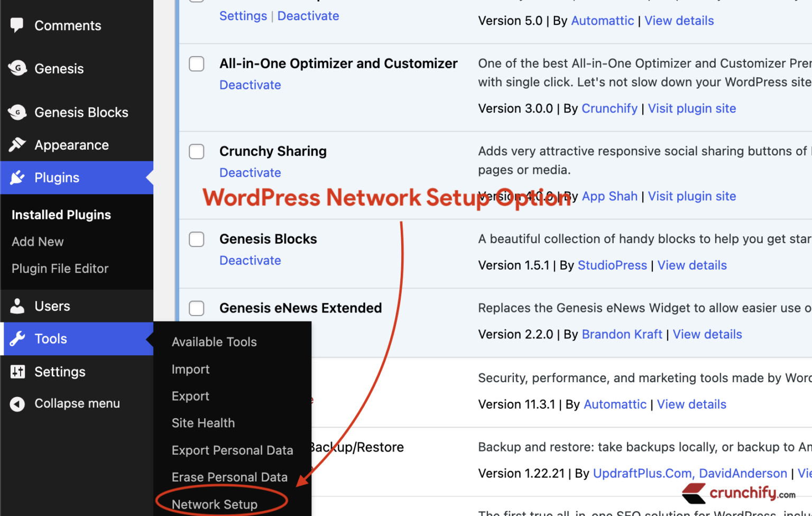Click the Tools wrench icon
The width and height of the screenshot is (812, 516).
pyautogui.click(x=17, y=338)
